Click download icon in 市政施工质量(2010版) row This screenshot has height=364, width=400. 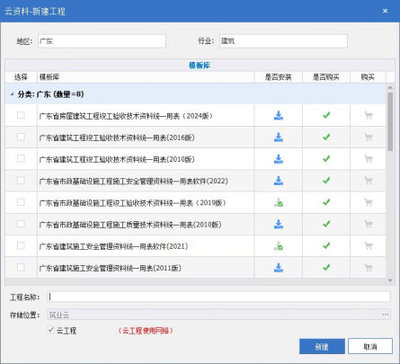278,224
